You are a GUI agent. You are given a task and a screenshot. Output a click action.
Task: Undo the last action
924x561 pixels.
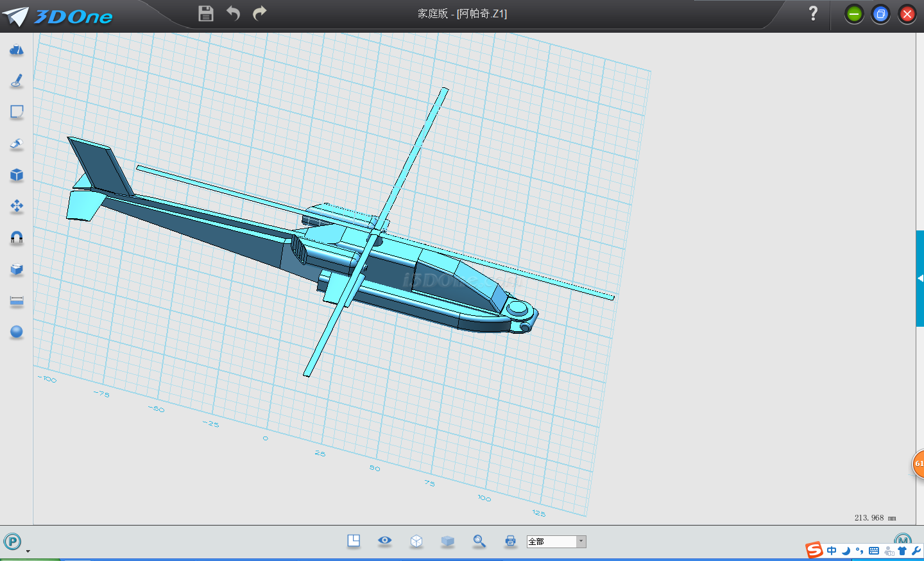coord(233,13)
